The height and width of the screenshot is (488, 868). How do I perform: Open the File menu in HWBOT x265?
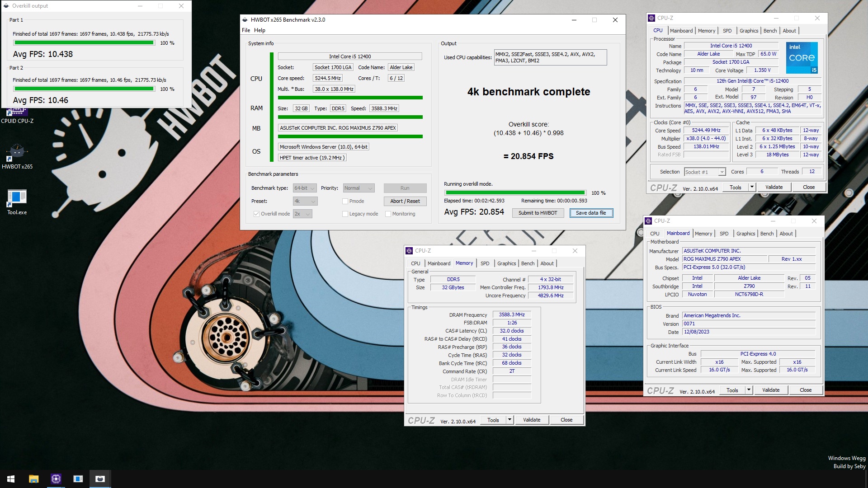(246, 30)
